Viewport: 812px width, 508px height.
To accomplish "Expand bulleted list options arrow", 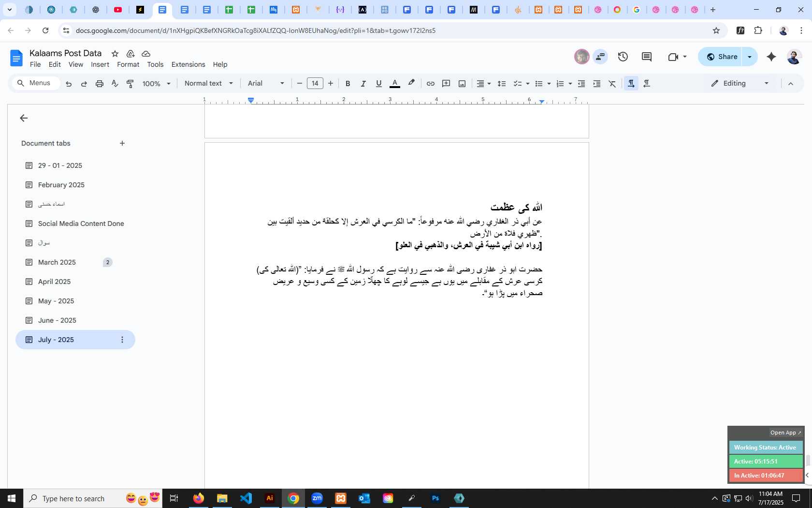I will (549, 84).
